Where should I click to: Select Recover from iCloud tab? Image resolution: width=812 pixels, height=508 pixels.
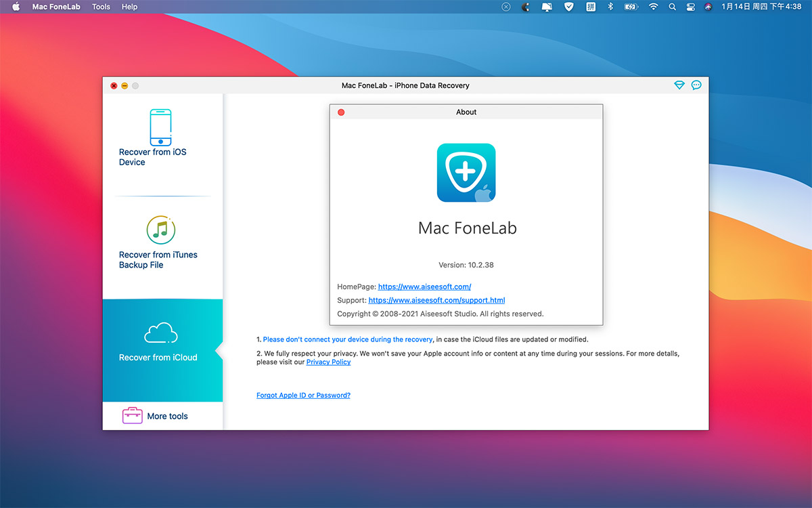click(162, 351)
